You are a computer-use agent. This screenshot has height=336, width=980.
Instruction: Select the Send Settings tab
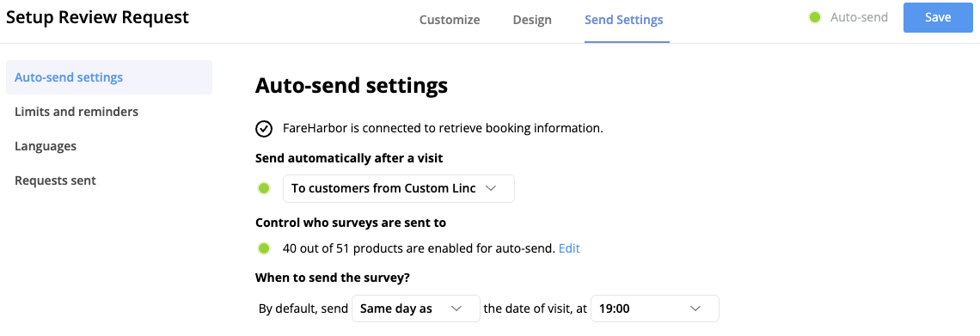(x=624, y=20)
